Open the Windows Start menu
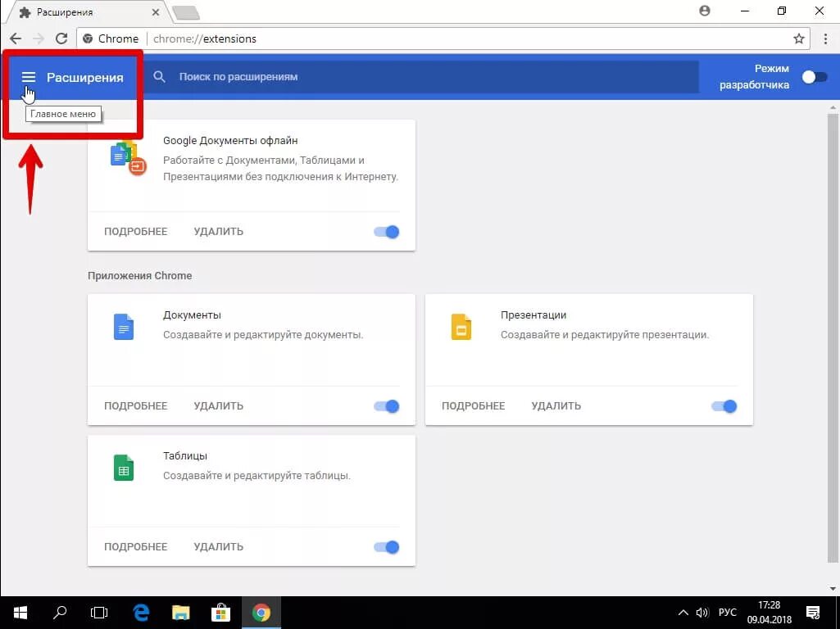This screenshot has height=629, width=840. pyautogui.click(x=20, y=613)
